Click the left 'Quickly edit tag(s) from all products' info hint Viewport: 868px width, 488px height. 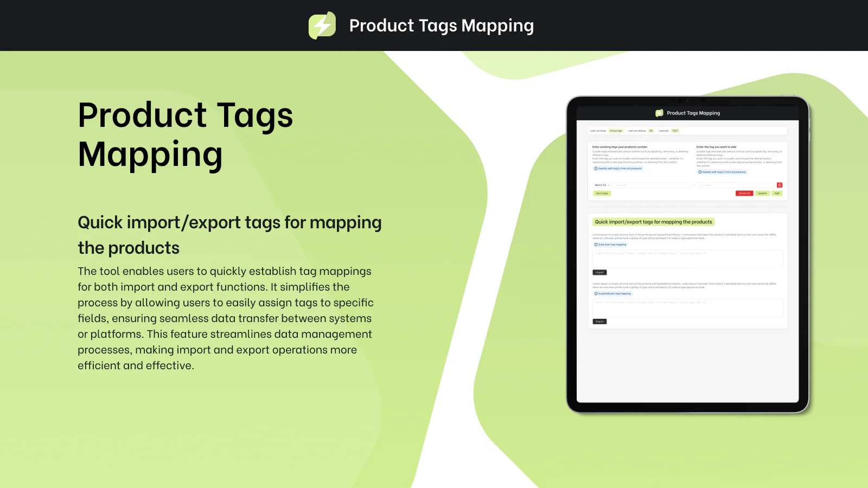[x=618, y=169]
